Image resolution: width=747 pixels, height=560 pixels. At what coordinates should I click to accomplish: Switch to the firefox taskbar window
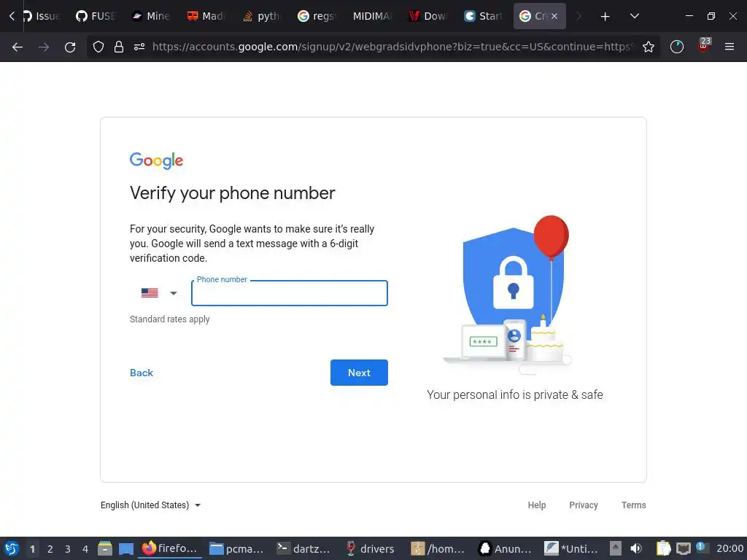(169, 548)
